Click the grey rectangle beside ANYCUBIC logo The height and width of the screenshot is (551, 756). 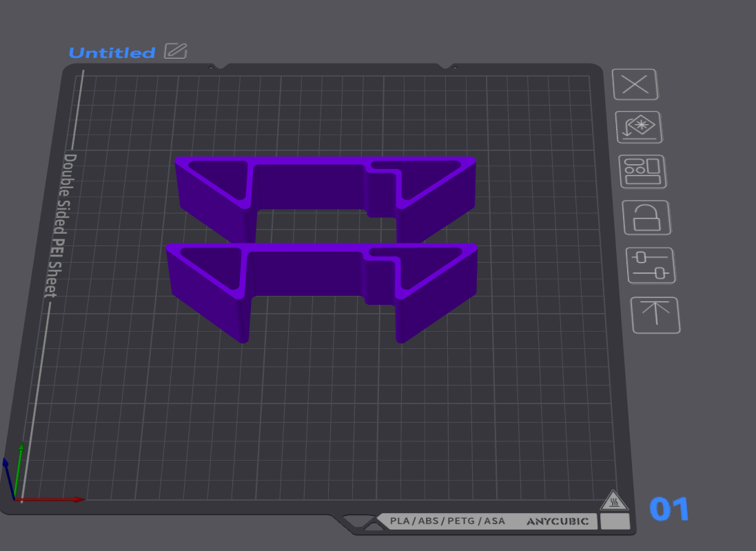tap(615, 521)
